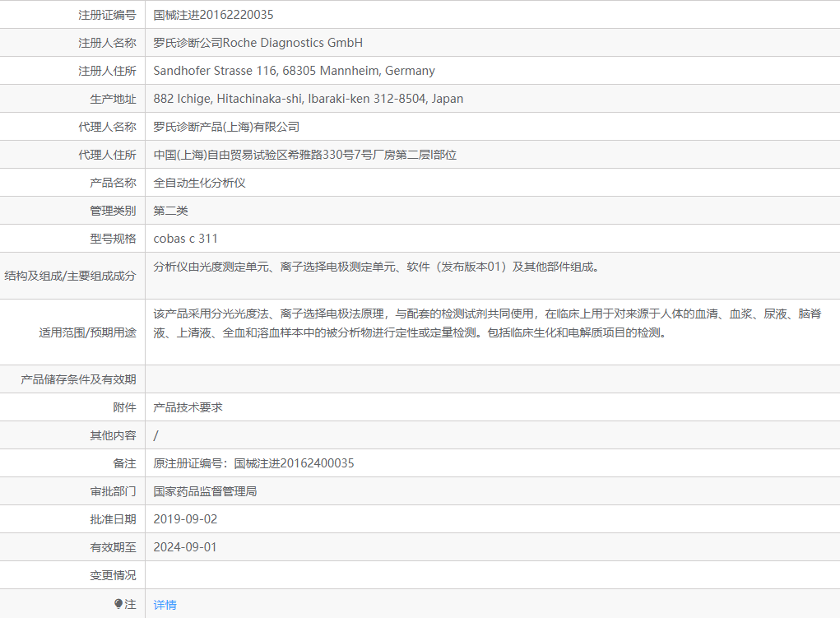Select the 有效期至 label
Screen dimensions: 840x618
[113, 546]
